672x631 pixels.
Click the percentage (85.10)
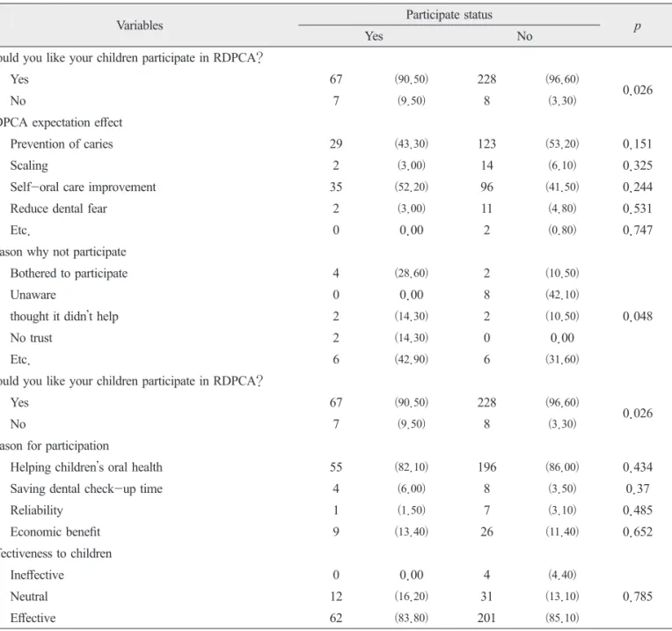[562, 618]
